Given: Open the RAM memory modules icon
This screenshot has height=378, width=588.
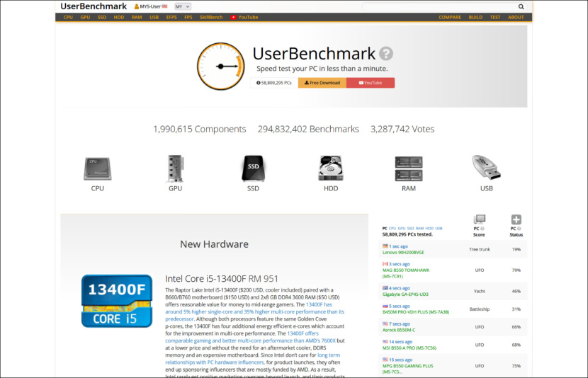Looking at the screenshot, I should pos(409,168).
